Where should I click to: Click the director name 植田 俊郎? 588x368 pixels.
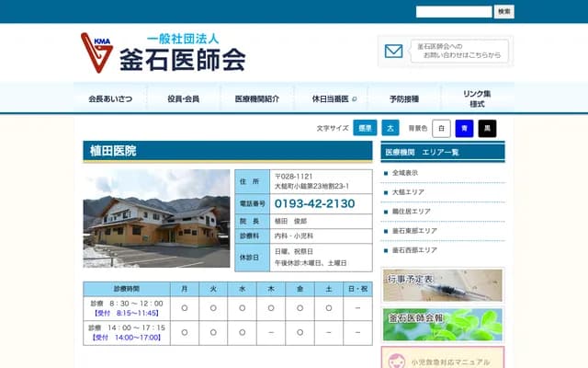[x=290, y=221]
